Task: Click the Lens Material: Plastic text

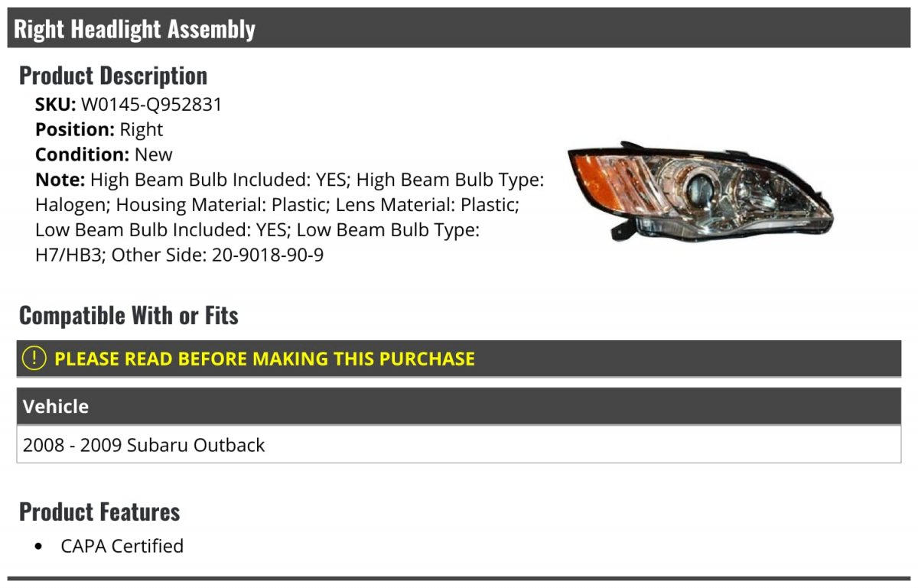Action: pyautogui.click(x=427, y=205)
